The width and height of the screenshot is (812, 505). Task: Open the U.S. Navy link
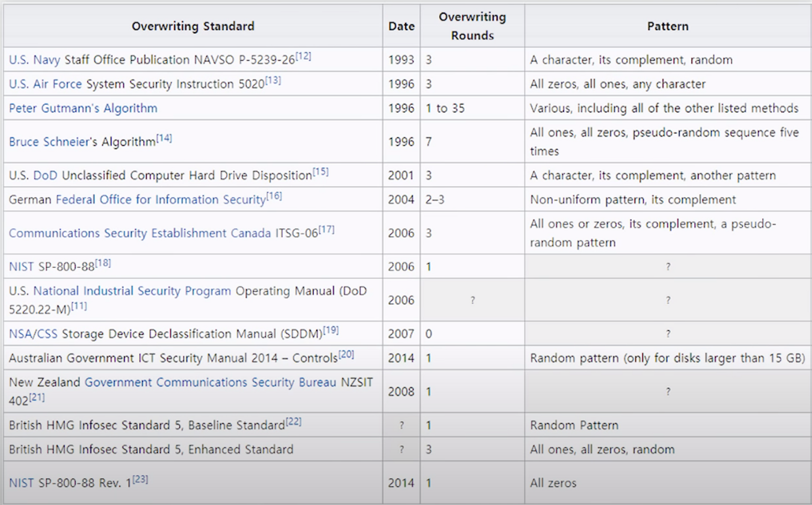(x=35, y=60)
